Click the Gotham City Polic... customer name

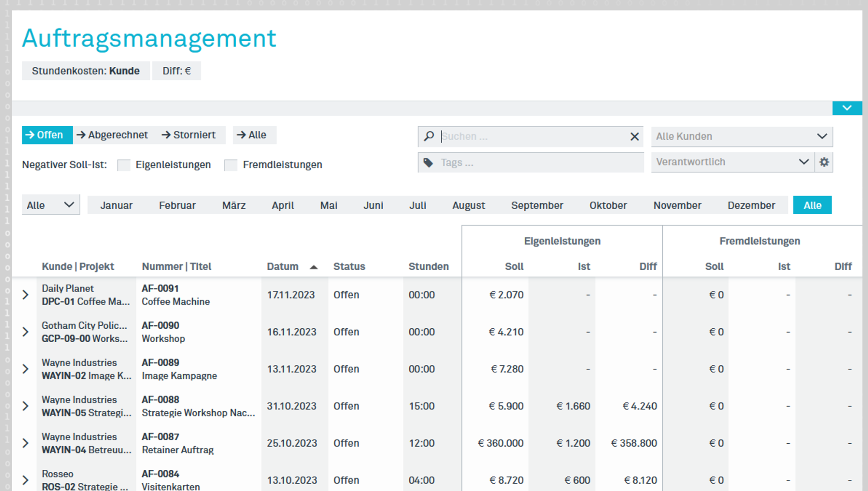tap(85, 325)
